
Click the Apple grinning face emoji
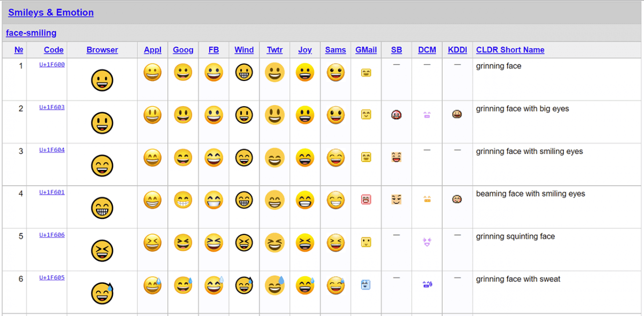[x=152, y=72]
